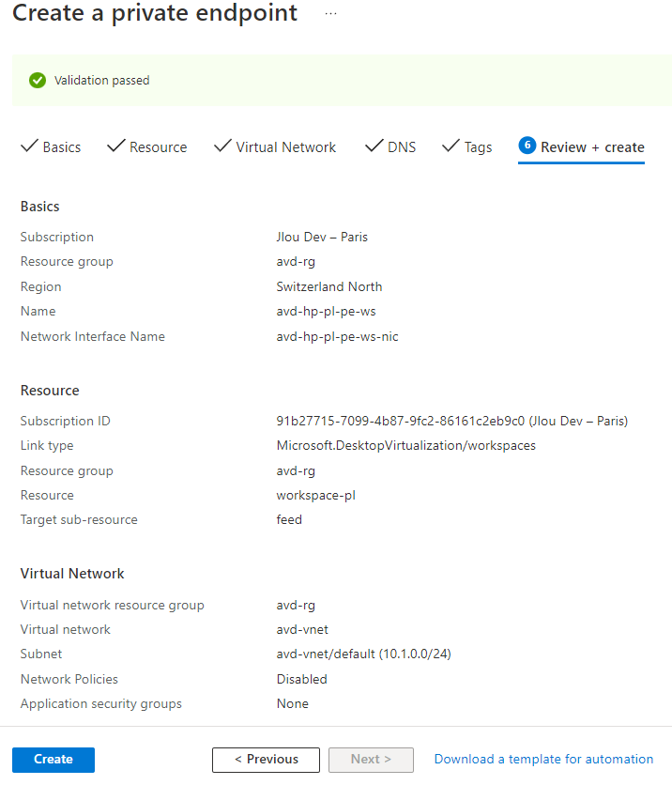The width and height of the screenshot is (672, 785).
Task: Click the subscription value Jlou Dev – Paris
Action: [x=322, y=237]
